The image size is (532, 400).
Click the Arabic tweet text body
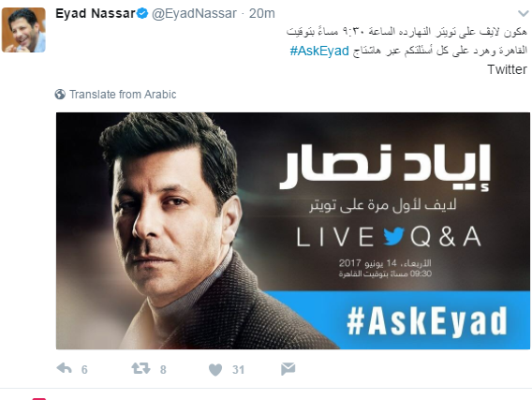coord(406,41)
